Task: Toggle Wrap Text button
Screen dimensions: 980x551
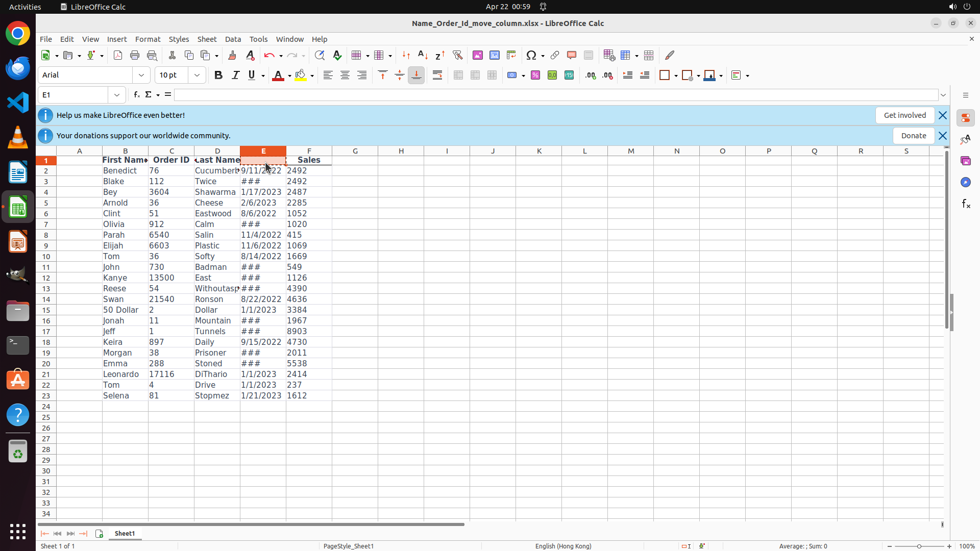Action: pyautogui.click(x=437, y=76)
